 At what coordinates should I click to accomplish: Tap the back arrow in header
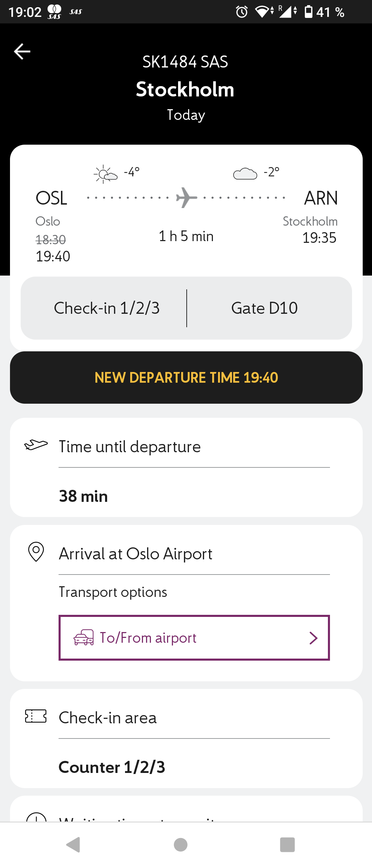(22, 52)
